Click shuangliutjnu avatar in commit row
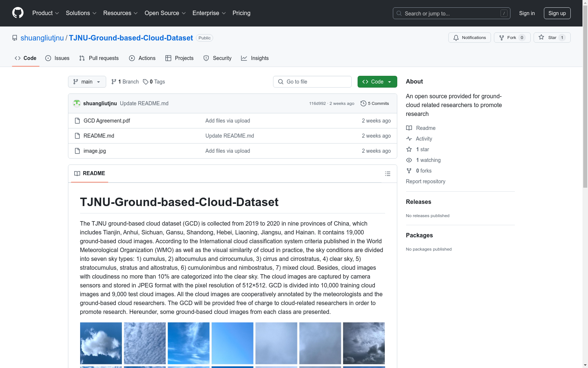This screenshot has height=368, width=588. coord(77,103)
